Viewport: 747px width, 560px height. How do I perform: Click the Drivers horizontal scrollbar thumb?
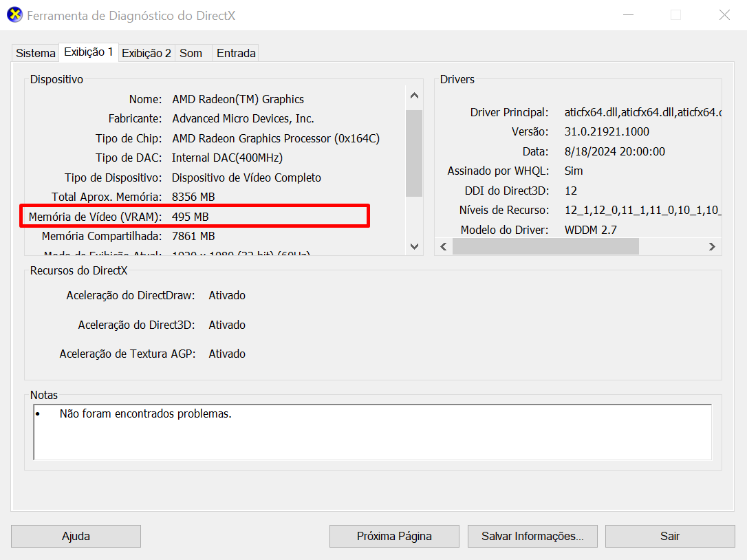coord(545,246)
